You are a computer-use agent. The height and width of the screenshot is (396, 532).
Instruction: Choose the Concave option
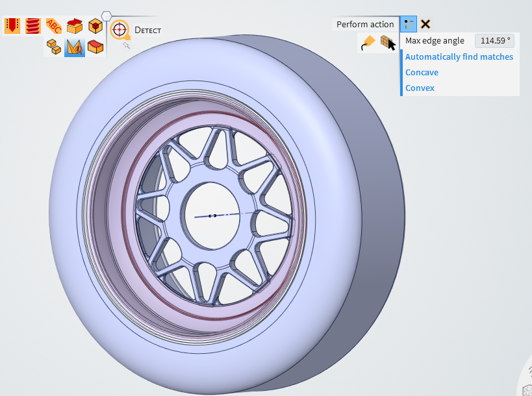click(422, 73)
